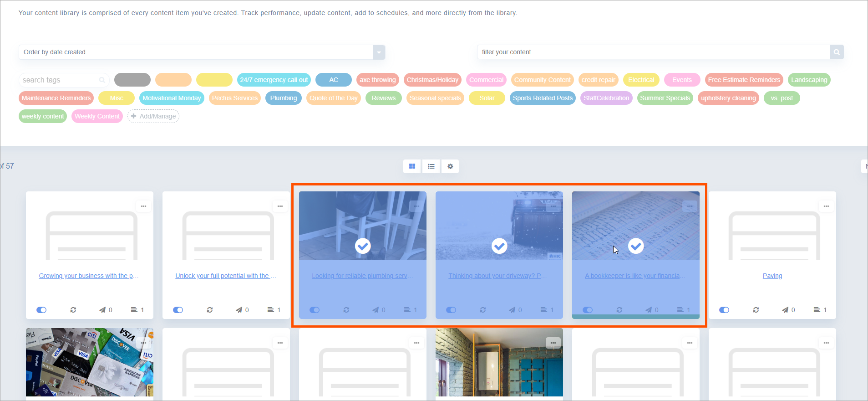Open library display settings gear

(x=450, y=166)
